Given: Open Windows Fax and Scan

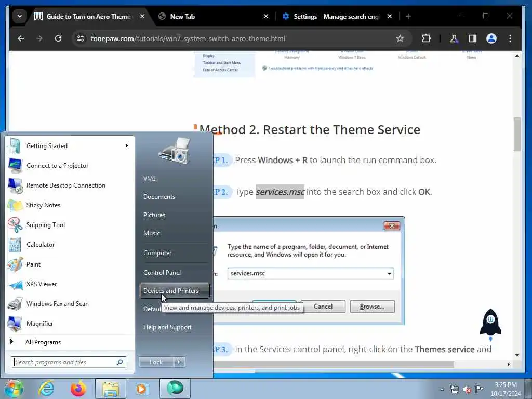Looking at the screenshot, I should (x=70, y=303).
